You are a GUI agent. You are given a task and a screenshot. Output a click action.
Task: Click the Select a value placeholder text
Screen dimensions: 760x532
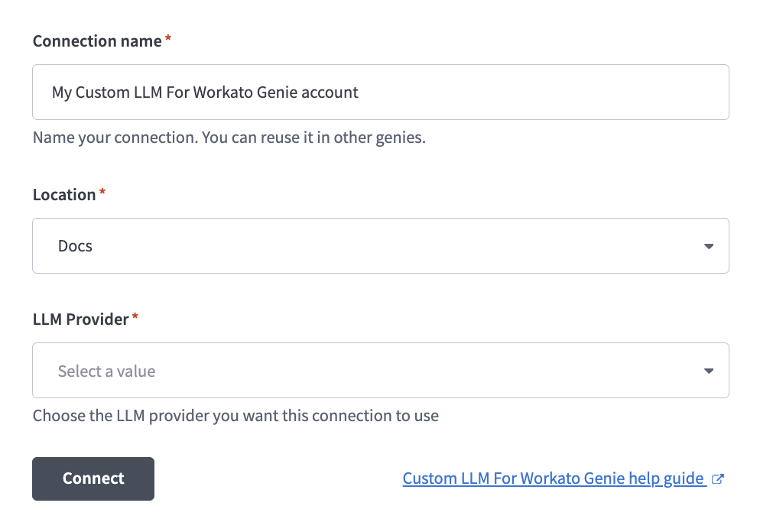pyautogui.click(x=106, y=370)
